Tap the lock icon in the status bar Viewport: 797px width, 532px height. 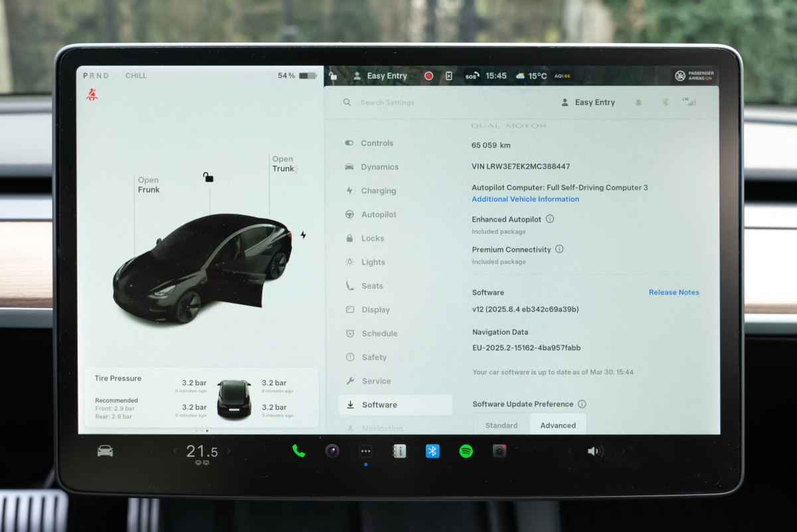[333, 76]
